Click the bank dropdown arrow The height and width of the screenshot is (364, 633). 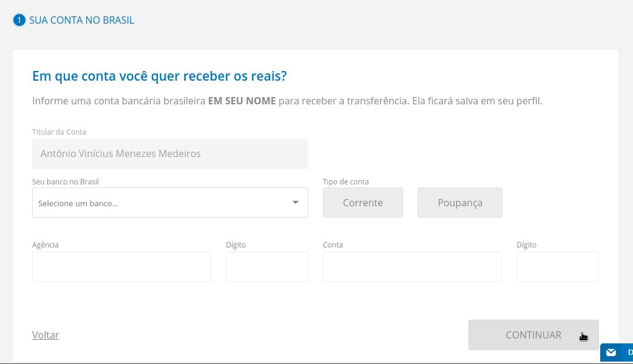click(x=296, y=203)
